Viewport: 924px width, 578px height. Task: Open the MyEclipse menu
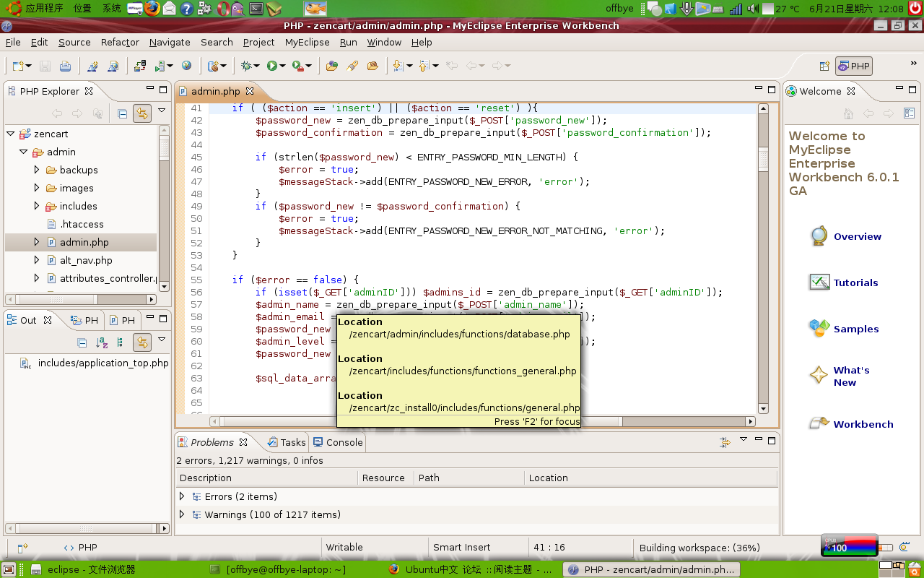307,42
